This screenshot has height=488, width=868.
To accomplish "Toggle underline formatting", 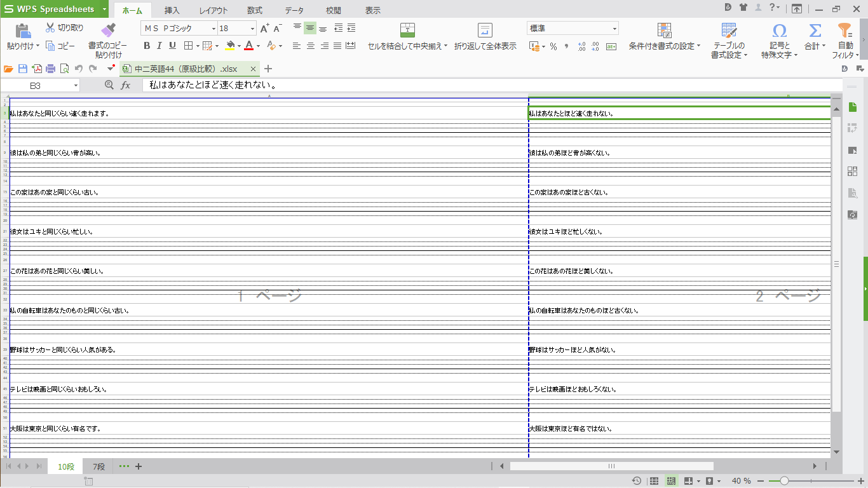I will tap(172, 46).
